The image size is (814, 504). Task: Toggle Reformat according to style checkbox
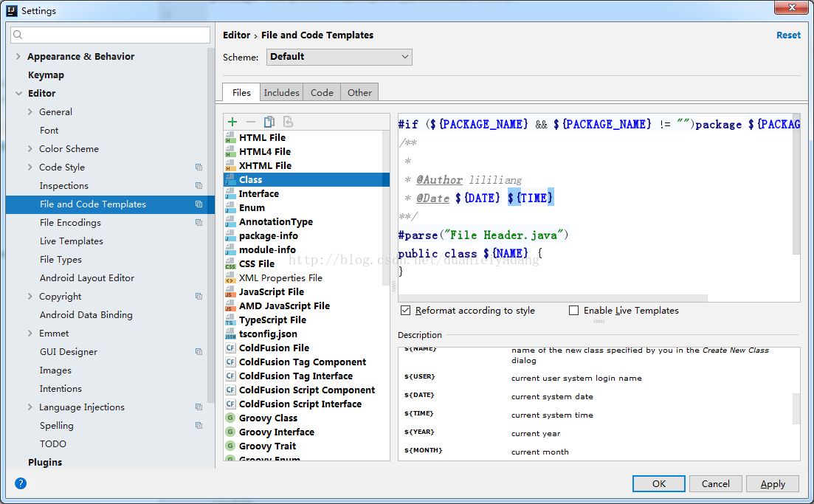point(405,311)
